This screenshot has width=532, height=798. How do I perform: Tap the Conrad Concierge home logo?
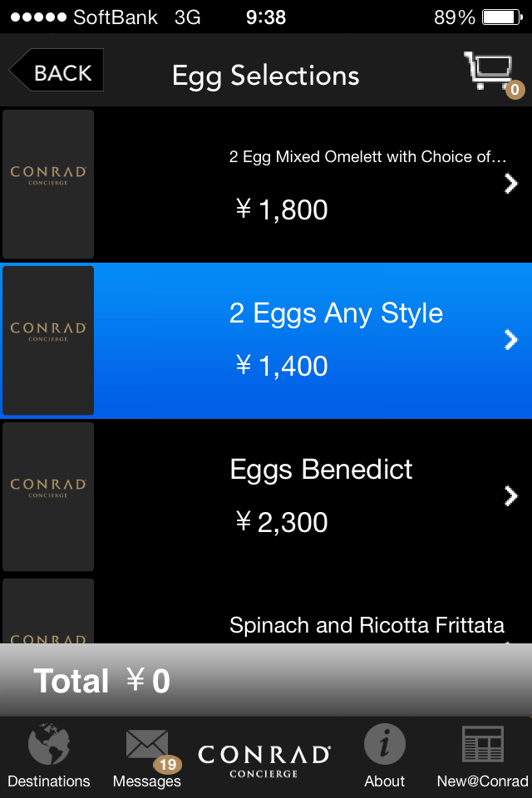pyautogui.click(x=264, y=758)
